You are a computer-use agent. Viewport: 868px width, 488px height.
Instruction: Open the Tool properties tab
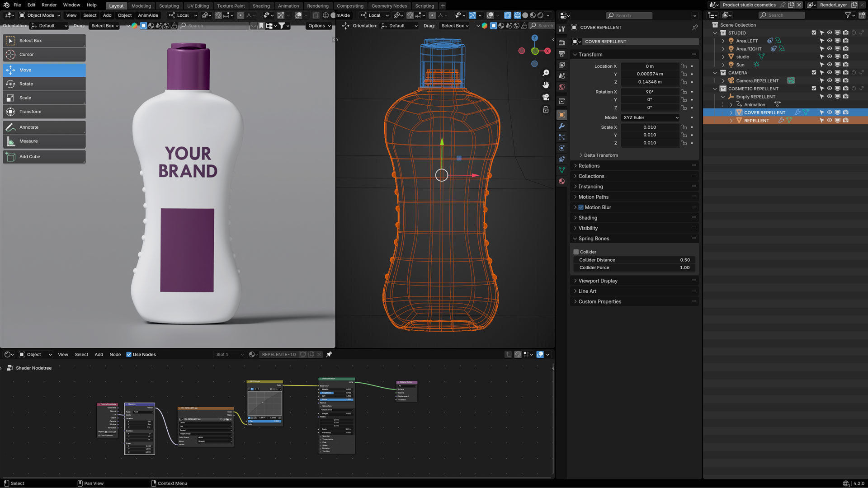coord(561,29)
